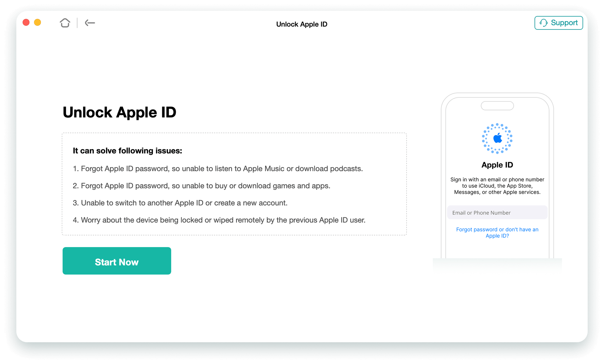Click the Support label at top right
Screen dimensions: 604x364
564,23
